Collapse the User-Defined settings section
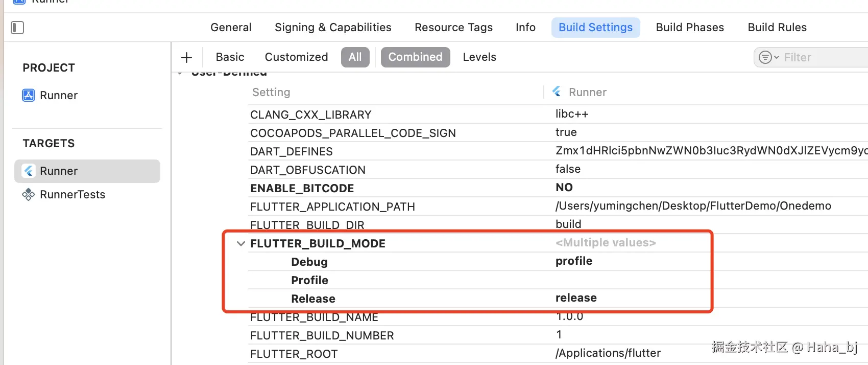Viewport: 868px width, 365px height. [x=180, y=74]
